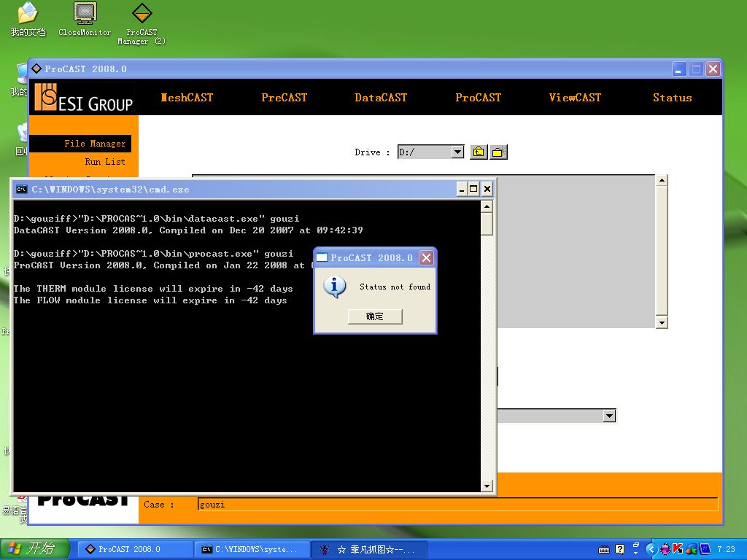Click the taskbar clock showing 7:23
This screenshot has width=747, height=560.
coord(726,549)
